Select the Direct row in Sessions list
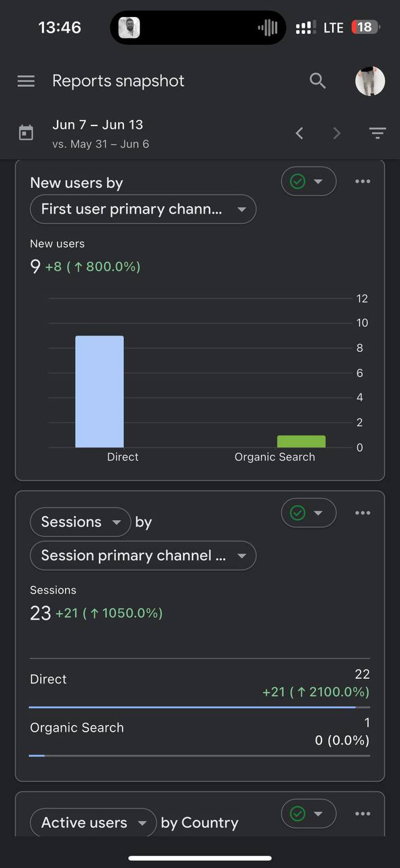This screenshot has width=400, height=868. (200, 684)
